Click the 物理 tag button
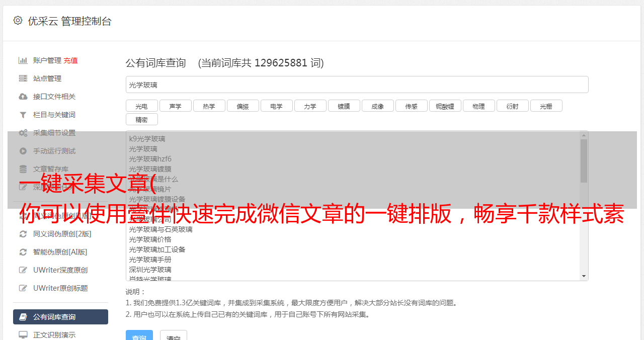 478,106
